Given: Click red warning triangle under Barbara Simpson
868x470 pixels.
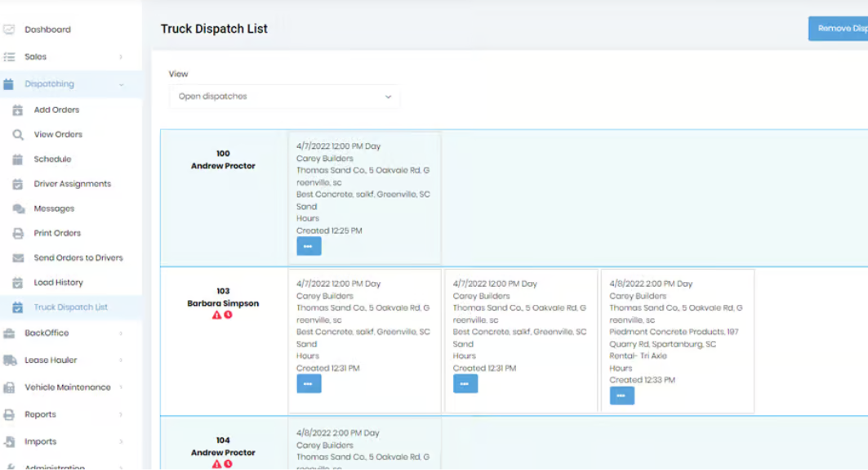Looking at the screenshot, I should (x=216, y=315).
